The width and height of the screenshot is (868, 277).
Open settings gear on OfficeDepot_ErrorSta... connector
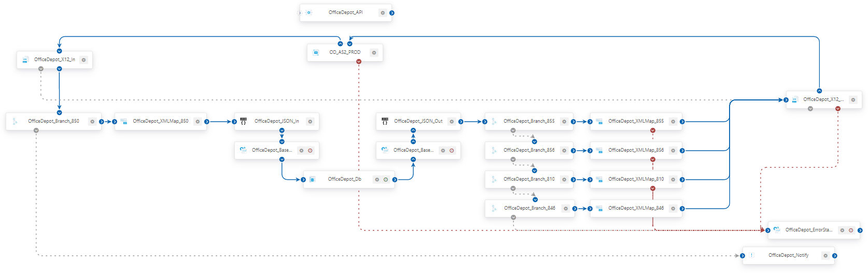coord(842,230)
